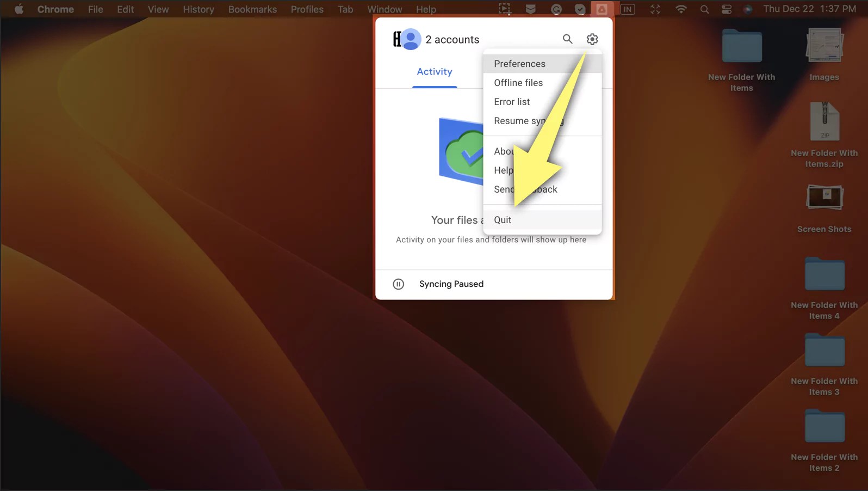
Task: Click the accounts avatar icon
Action: [x=407, y=39]
